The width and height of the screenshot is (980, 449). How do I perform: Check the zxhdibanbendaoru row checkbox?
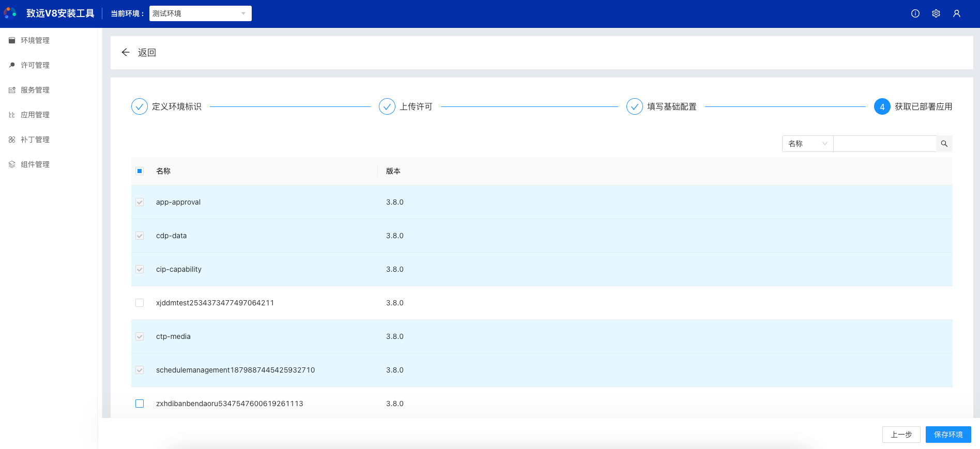[x=140, y=404]
